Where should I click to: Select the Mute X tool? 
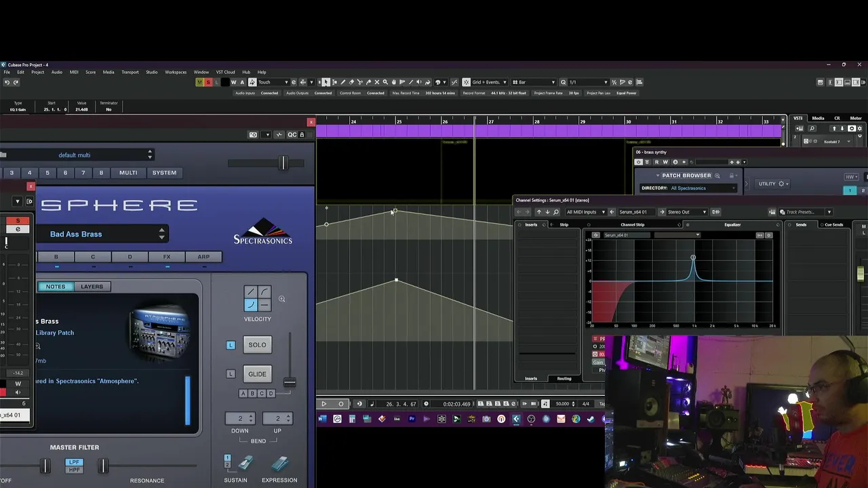[x=377, y=82]
